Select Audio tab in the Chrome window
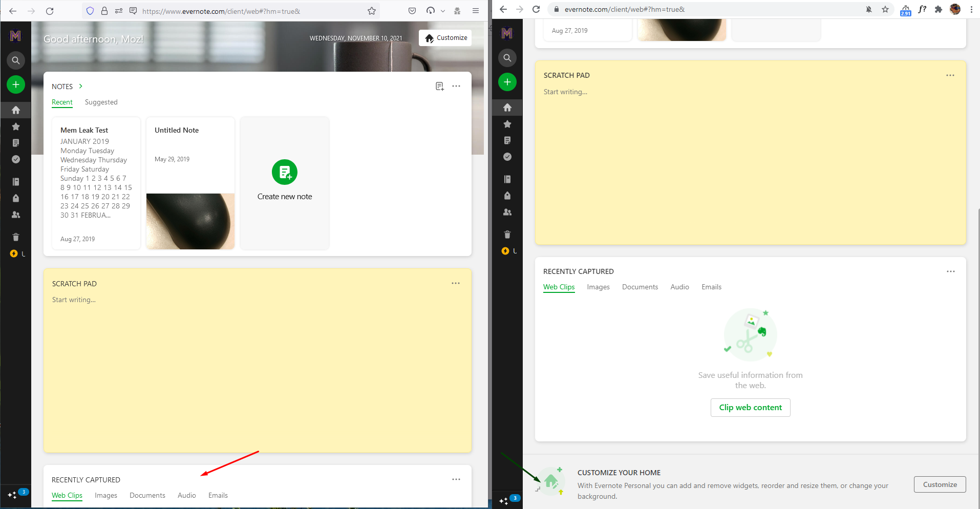This screenshot has height=509, width=980. (x=680, y=287)
